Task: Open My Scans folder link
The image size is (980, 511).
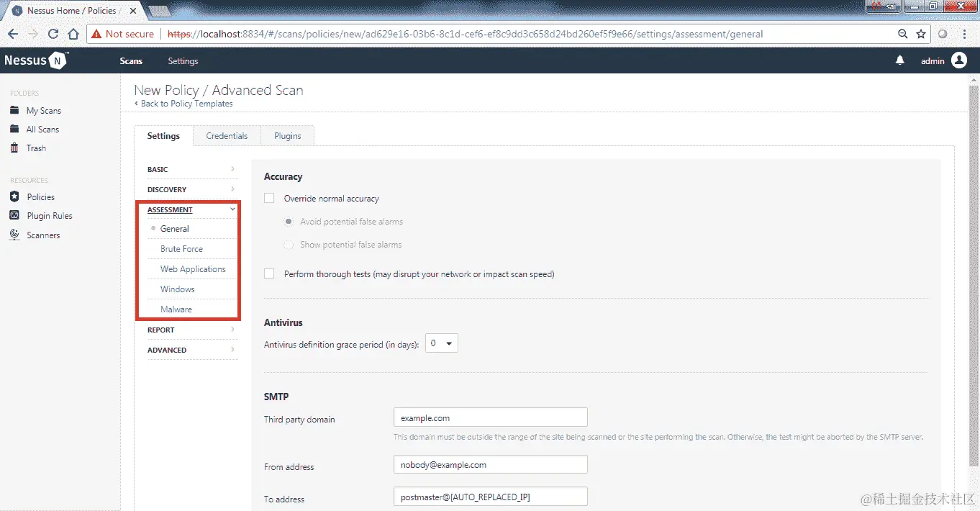Action: pyautogui.click(x=44, y=111)
